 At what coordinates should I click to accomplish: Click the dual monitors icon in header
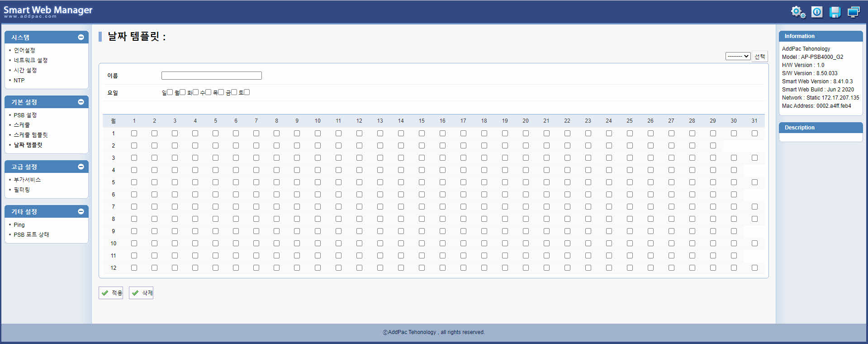(x=854, y=12)
